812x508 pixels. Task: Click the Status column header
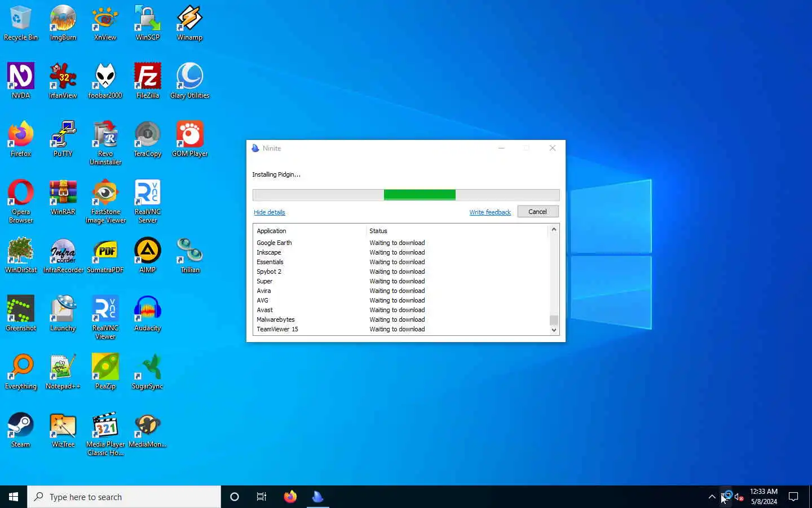(x=457, y=231)
